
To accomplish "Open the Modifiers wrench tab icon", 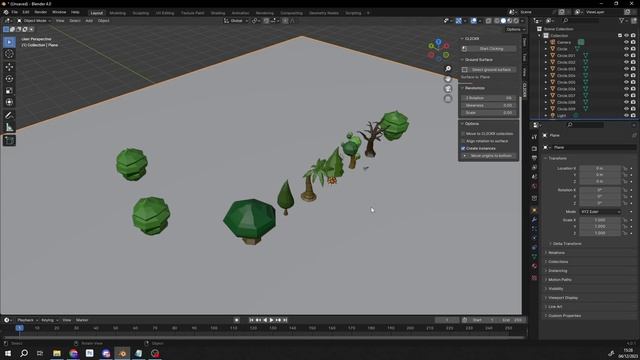I will [534, 220].
